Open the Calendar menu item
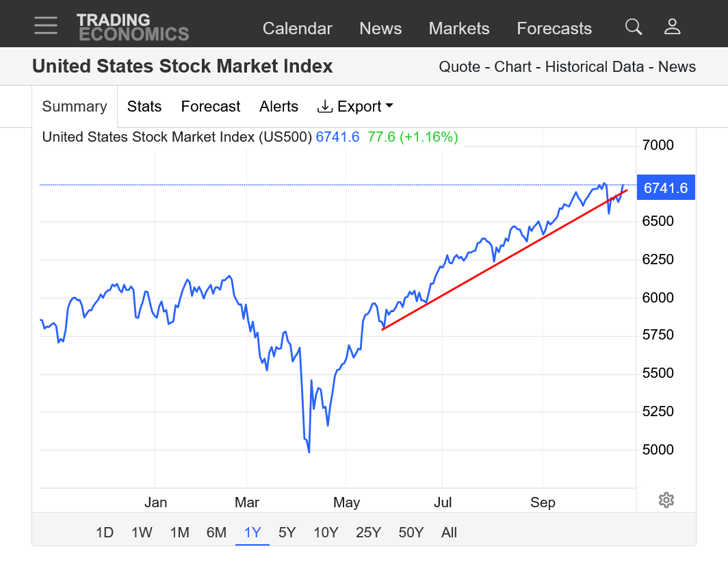The height and width of the screenshot is (562, 728). [298, 29]
